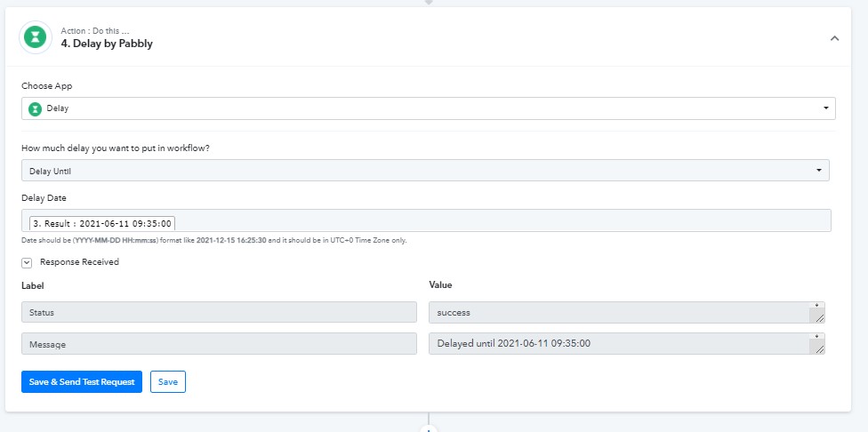Click the Save button
The image size is (868, 432).
(x=168, y=381)
